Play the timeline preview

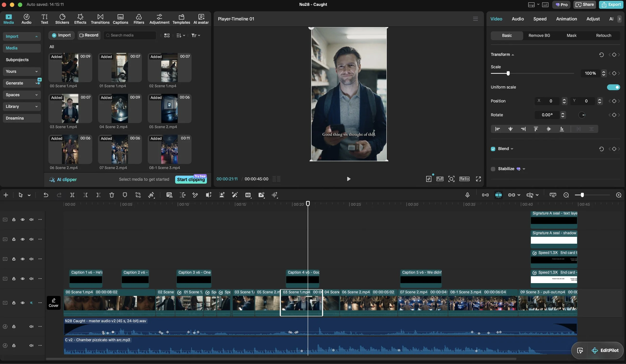[348, 179]
